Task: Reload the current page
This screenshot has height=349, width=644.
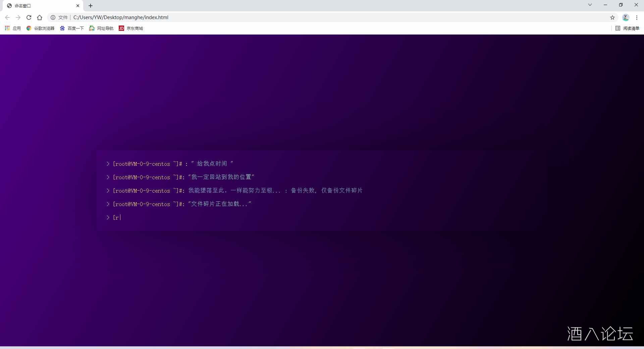Action: tap(29, 17)
